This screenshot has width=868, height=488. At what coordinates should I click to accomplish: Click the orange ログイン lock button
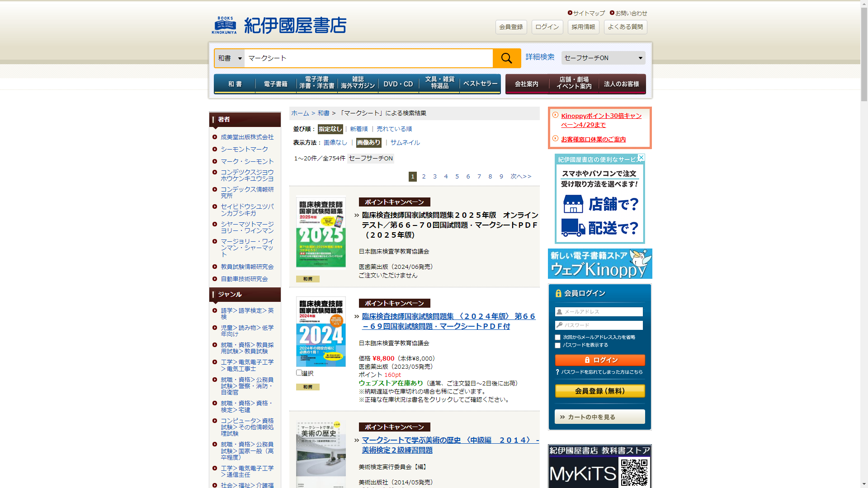point(599,360)
